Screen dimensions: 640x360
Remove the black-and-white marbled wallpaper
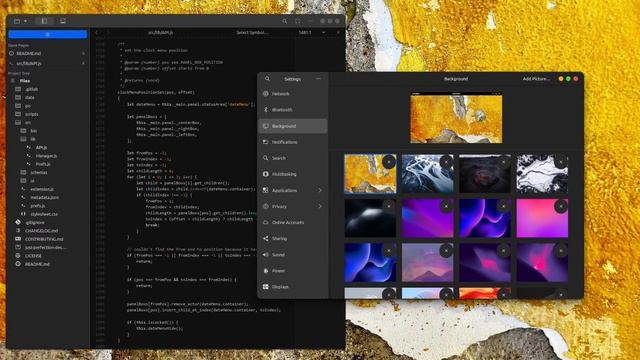pyautogui.click(x=561, y=162)
